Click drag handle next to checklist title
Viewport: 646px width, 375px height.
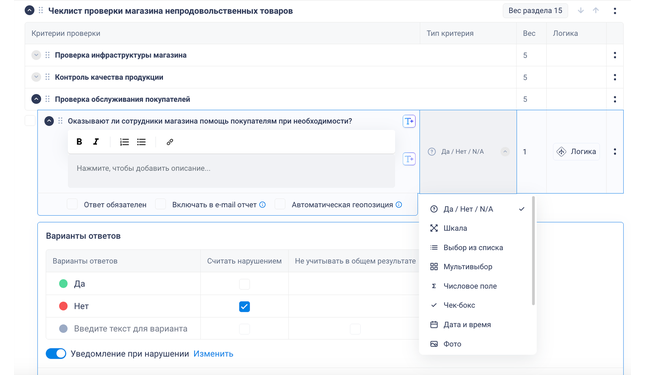coord(41,10)
